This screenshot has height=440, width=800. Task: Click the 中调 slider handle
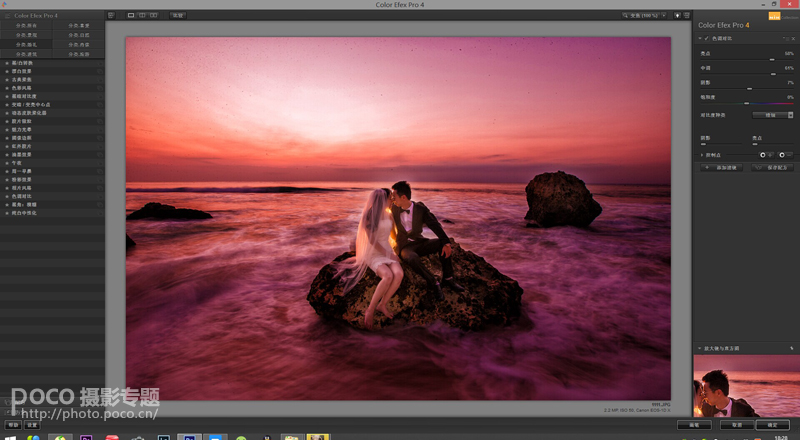(x=773, y=74)
